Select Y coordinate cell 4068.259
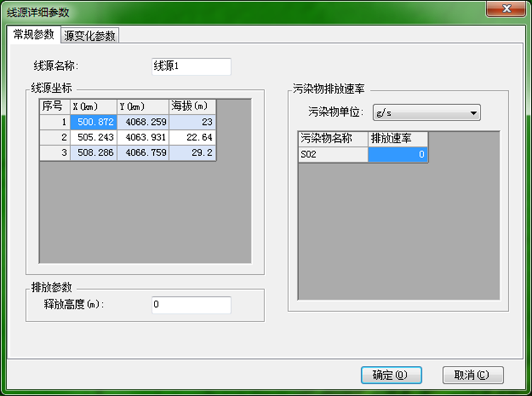The image size is (532, 396). click(x=143, y=122)
